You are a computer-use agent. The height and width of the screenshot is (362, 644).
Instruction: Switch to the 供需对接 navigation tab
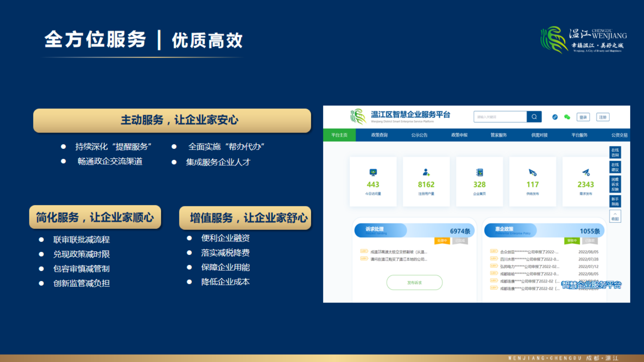(x=539, y=135)
